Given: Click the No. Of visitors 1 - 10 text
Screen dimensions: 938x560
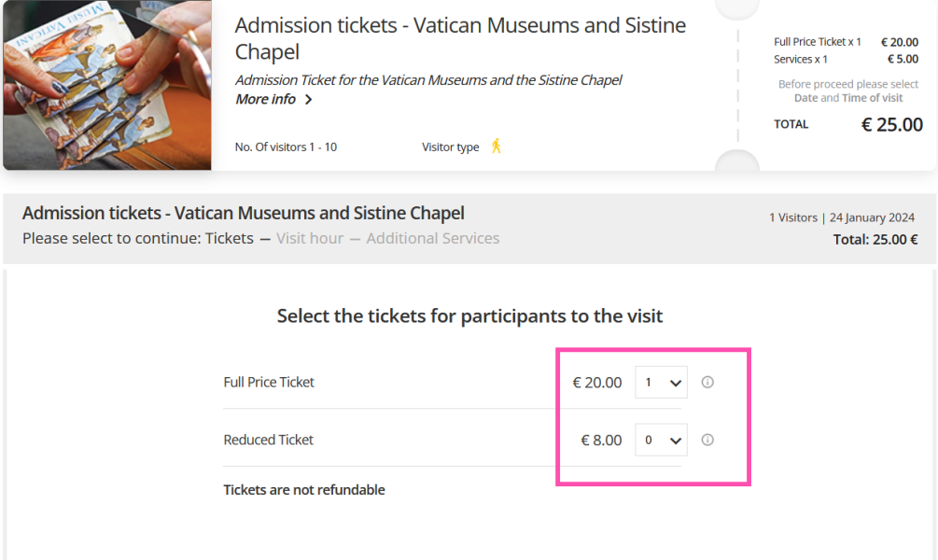Looking at the screenshot, I should [286, 147].
